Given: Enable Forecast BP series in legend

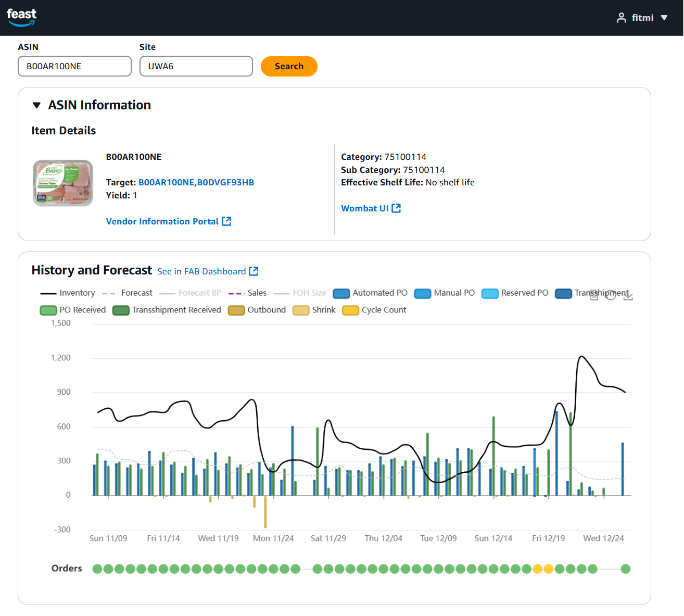Looking at the screenshot, I should tap(190, 293).
